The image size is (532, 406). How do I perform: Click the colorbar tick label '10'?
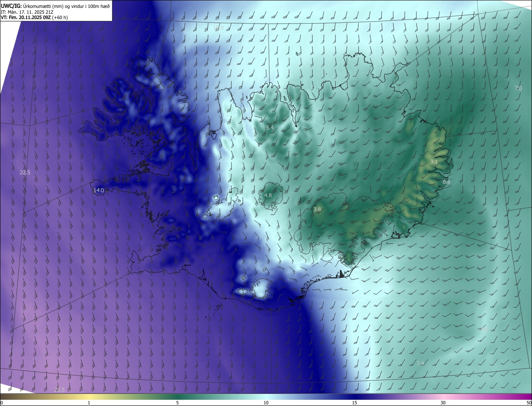(266, 403)
